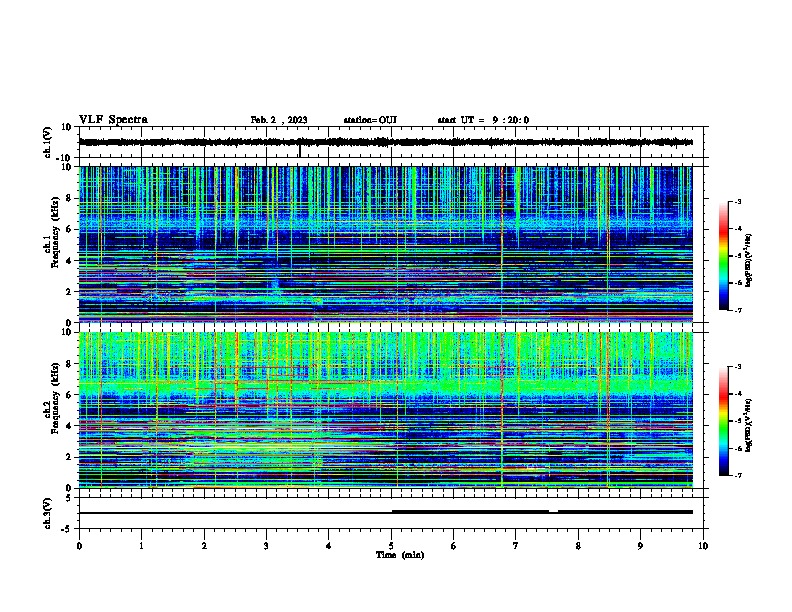792x612 pixels.
Task: Select the "Time (min)" axis label
Action: click(x=400, y=555)
